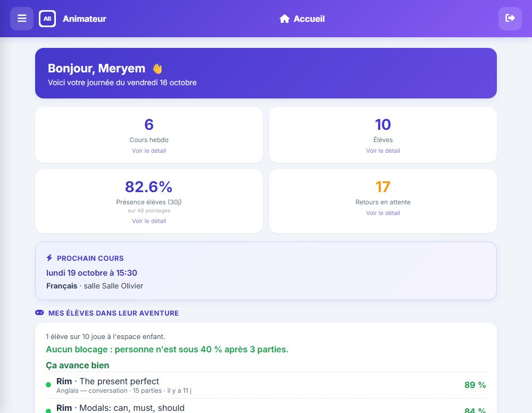
Task: Click "Français · salle Salle Olivier" line
Action: (x=95, y=286)
